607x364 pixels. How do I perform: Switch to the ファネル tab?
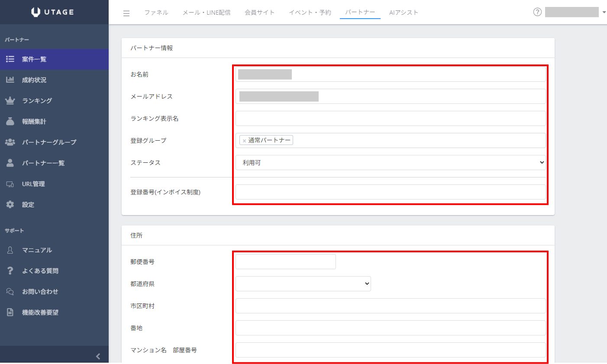[x=156, y=13]
